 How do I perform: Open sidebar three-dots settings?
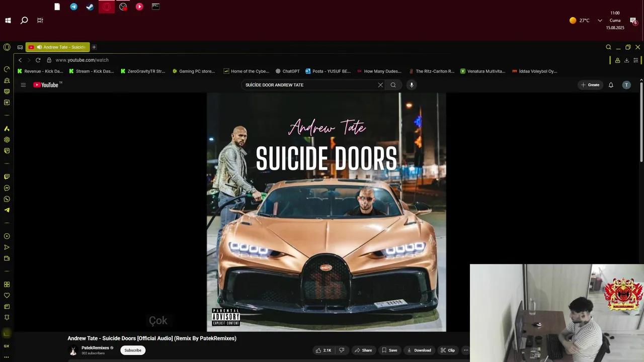[7, 357]
